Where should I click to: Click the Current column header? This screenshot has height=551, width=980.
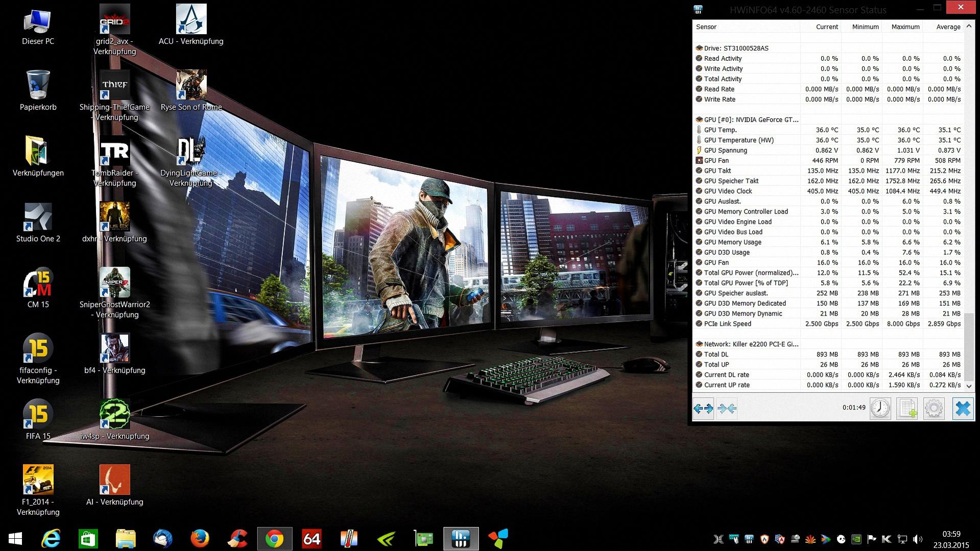[820, 27]
